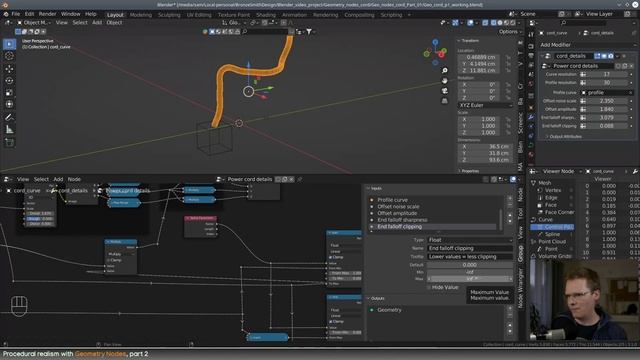Switch perspective/orthographic grid gizmo icon
The height and width of the screenshot is (360, 640).
(444, 100)
